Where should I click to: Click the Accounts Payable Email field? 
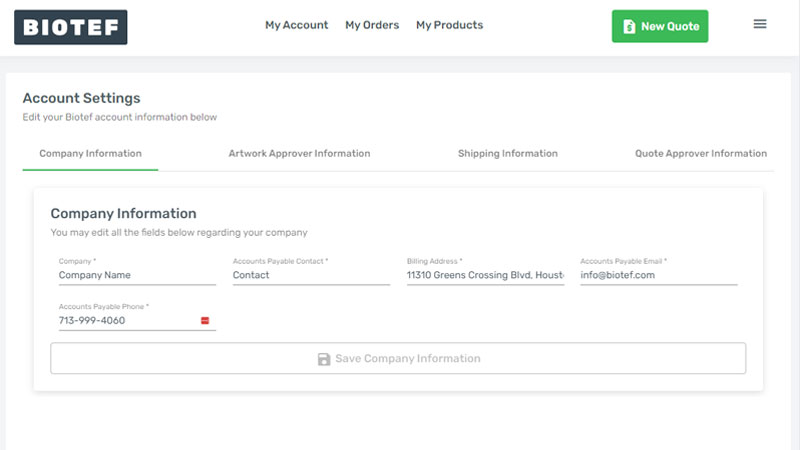(x=659, y=275)
